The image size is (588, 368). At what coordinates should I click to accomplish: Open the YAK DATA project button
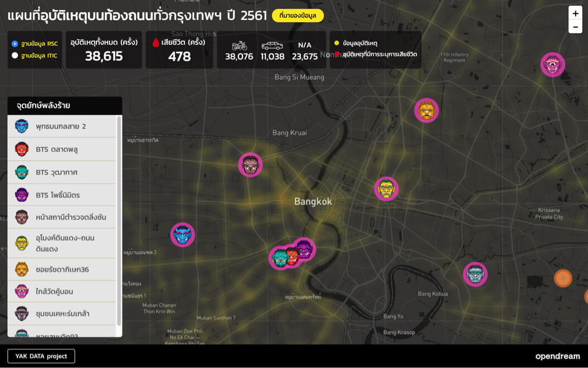[41, 356]
